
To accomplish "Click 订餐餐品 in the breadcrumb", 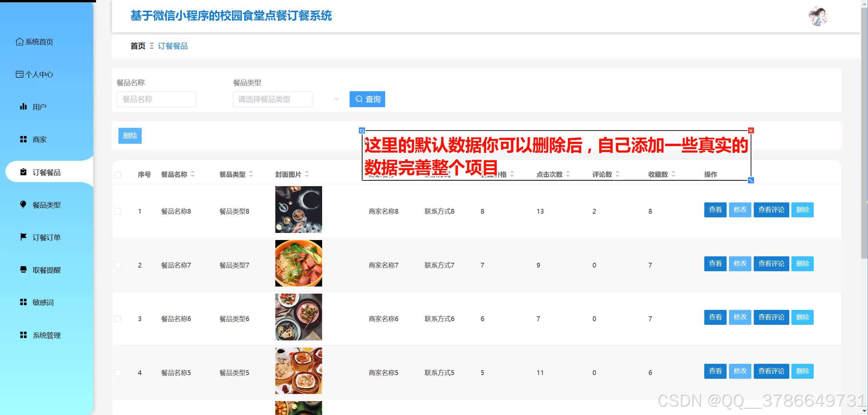I will tap(173, 46).
